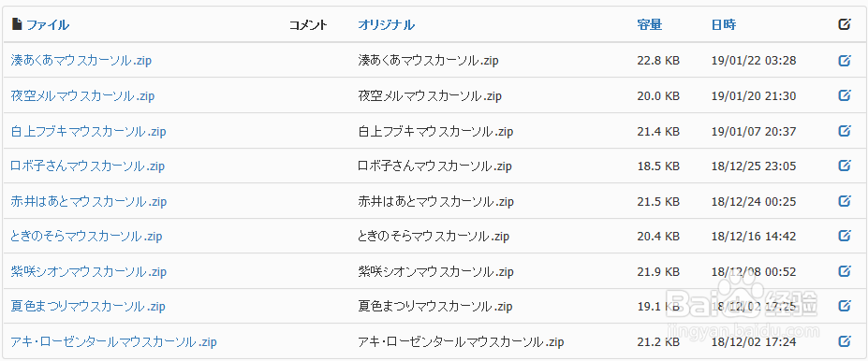The width and height of the screenshot is (868, 361).
Task: Click edit icon for 白上フブキマウスカーソル.zip row
Action: [x=845, y=131]
